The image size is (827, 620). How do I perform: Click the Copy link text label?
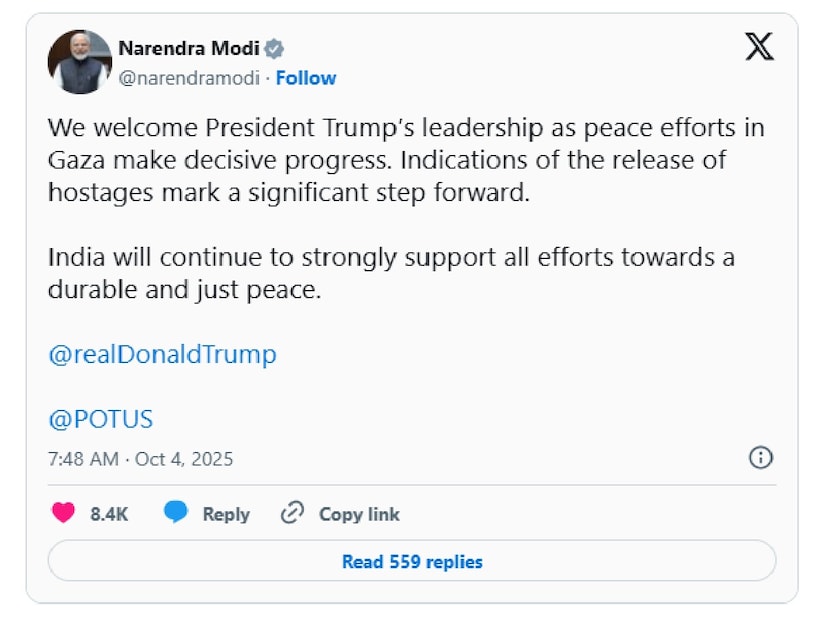point(359,514)
